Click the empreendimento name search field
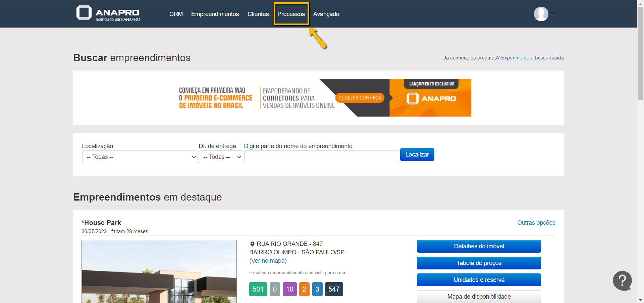The width and height of the screenshot is (644, 303). tap(321, 157)
